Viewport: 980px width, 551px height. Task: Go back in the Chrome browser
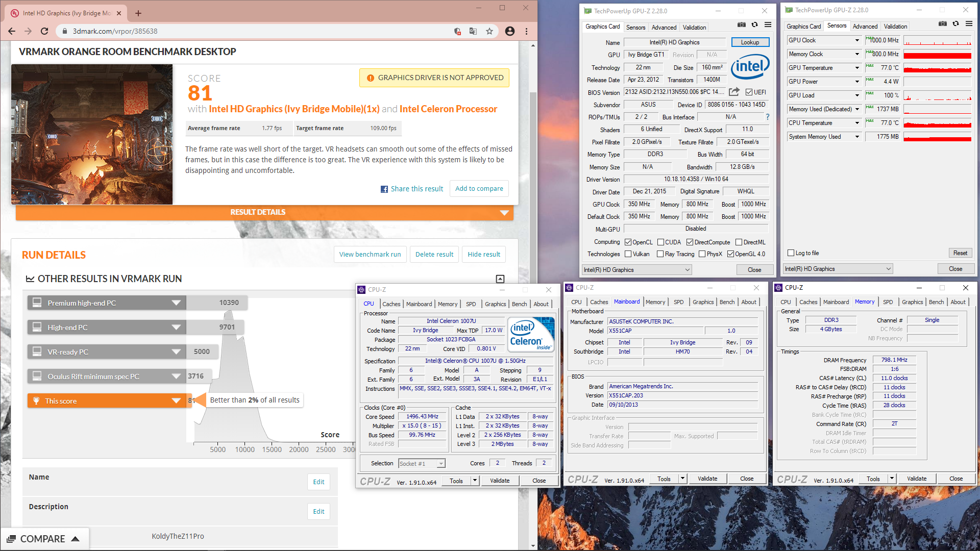coord(12,31)
